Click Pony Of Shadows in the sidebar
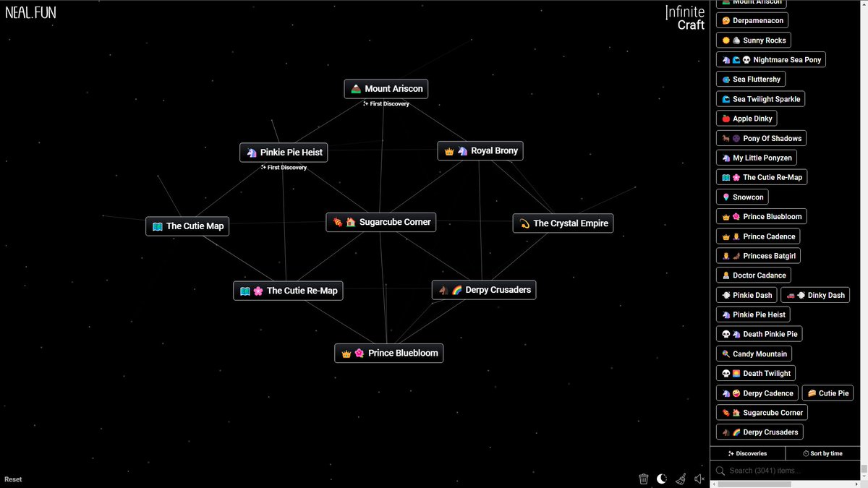The width and height of the screenshot is (868, 488). (x=762, y=138)
